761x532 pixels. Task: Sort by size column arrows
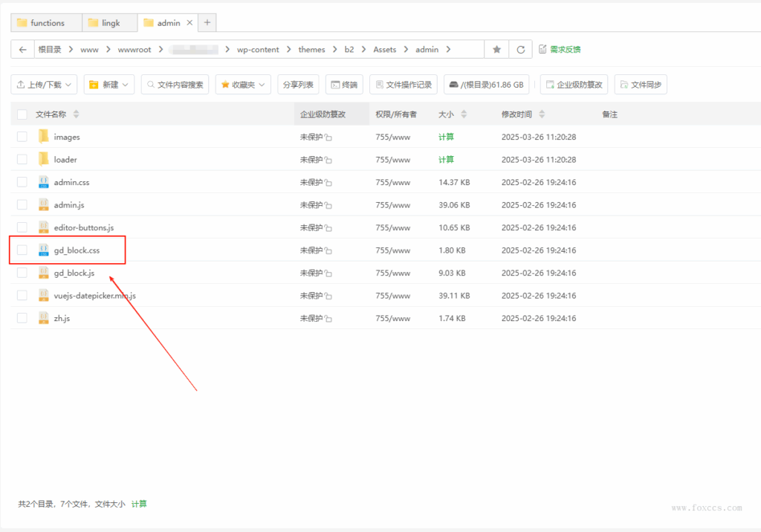[464, 114]
